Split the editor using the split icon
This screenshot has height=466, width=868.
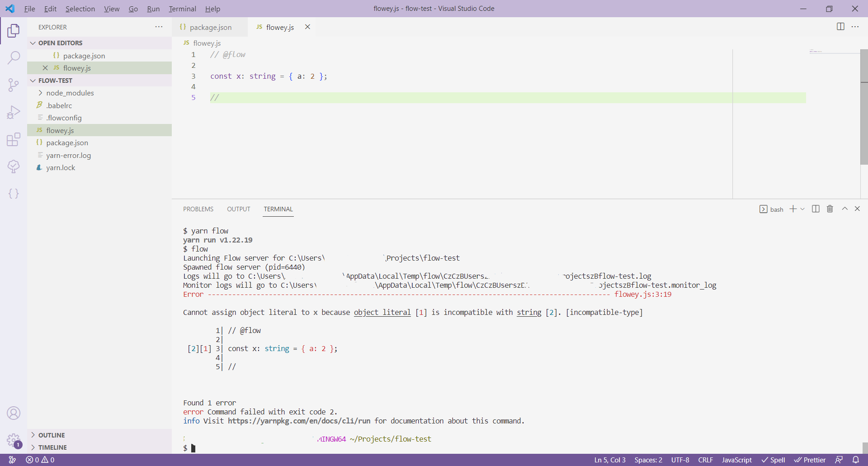coord(840,27)
